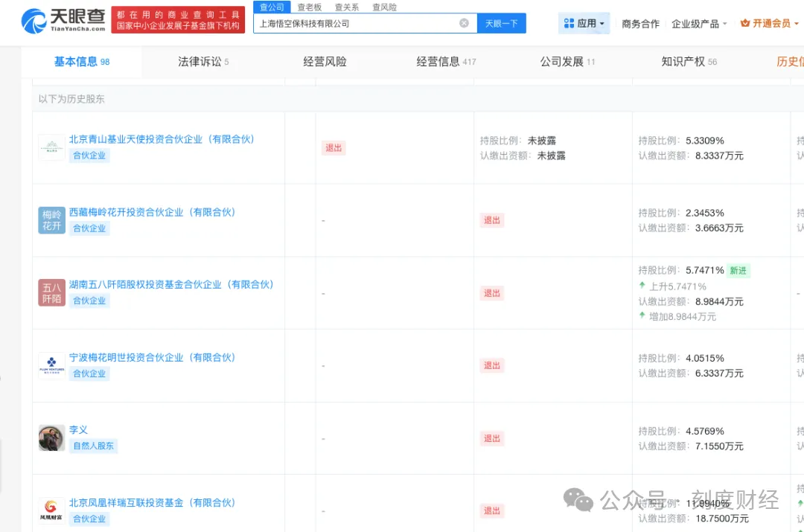
Task: Open 西藏梅岭花开投资合伙企业 link
Action: pyautogui.click(x=152, y=211)
